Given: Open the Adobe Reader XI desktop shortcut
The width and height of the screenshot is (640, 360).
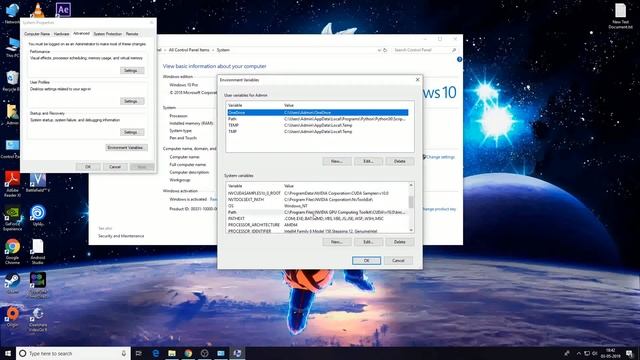Looking at the screenshot, I should pyautogui.click(x=12, y=184).
